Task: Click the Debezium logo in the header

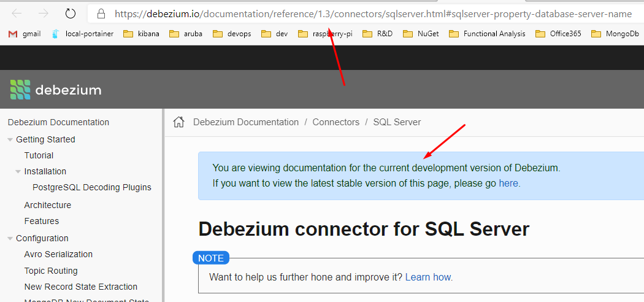Action: [x=56, y=90]
